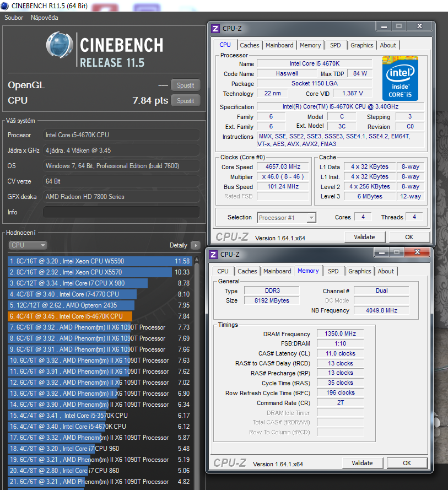
Task: Click Validate in lower CPU-Z Memory window
Action: pos(363,463)
